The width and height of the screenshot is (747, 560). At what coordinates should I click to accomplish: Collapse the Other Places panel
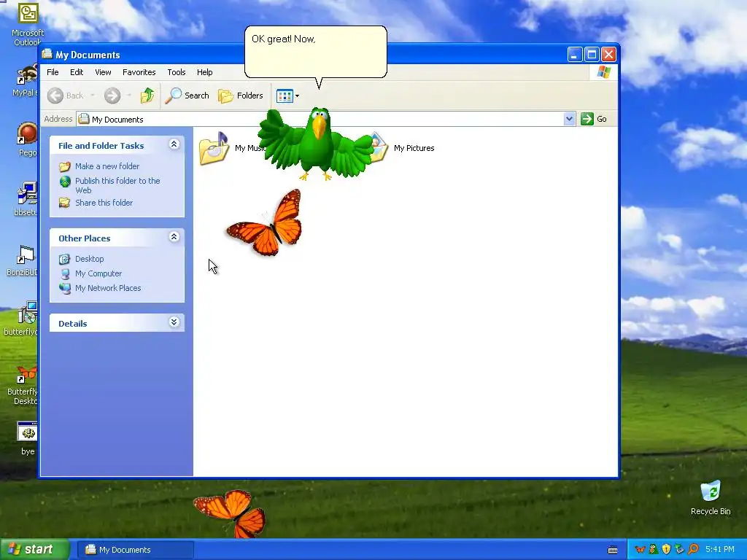174,237
